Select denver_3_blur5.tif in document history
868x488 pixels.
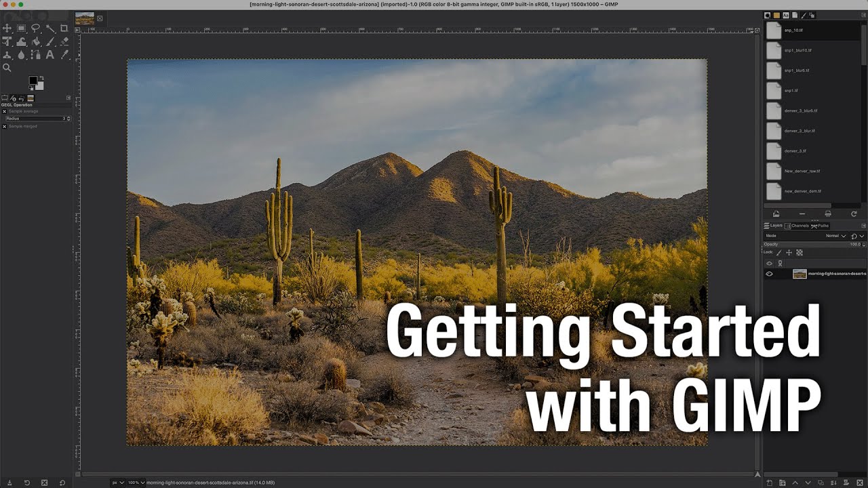[x=812, y=110]
